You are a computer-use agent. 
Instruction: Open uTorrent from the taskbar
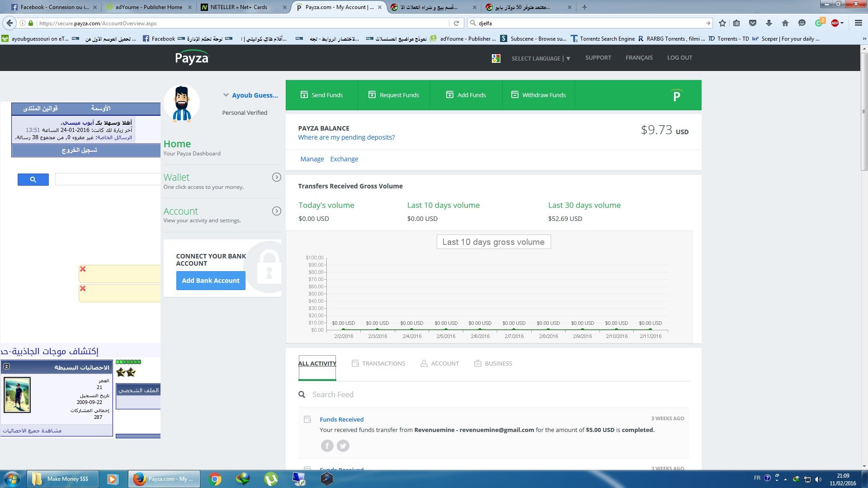(271, 479)
